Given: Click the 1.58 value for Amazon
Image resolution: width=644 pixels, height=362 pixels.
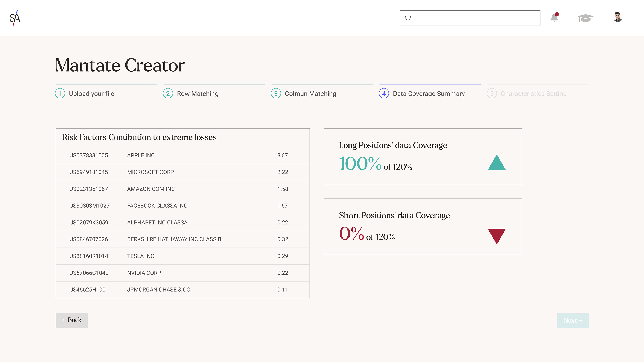Looking at the screenshot, I should (x=283, y=189).
